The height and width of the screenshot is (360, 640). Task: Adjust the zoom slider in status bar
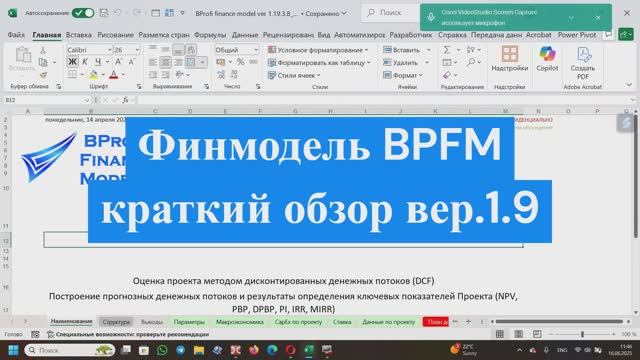[x=582, y=334]
